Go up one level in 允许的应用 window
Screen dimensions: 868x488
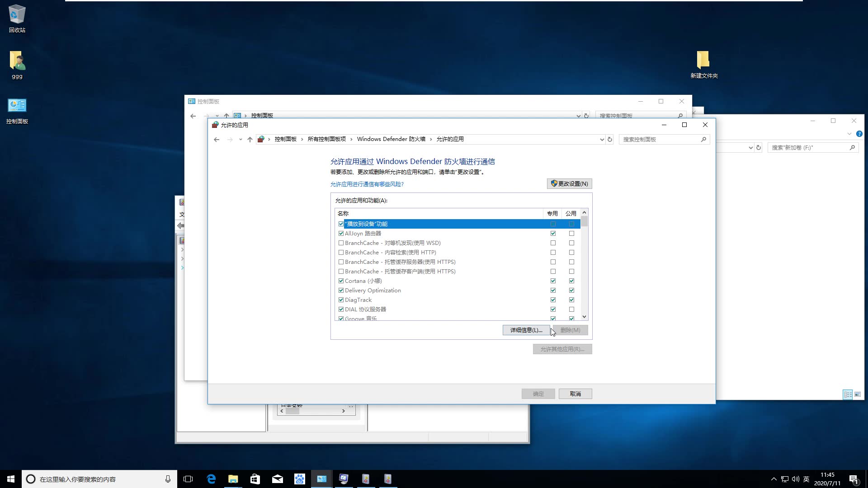[x=250, y=140]
